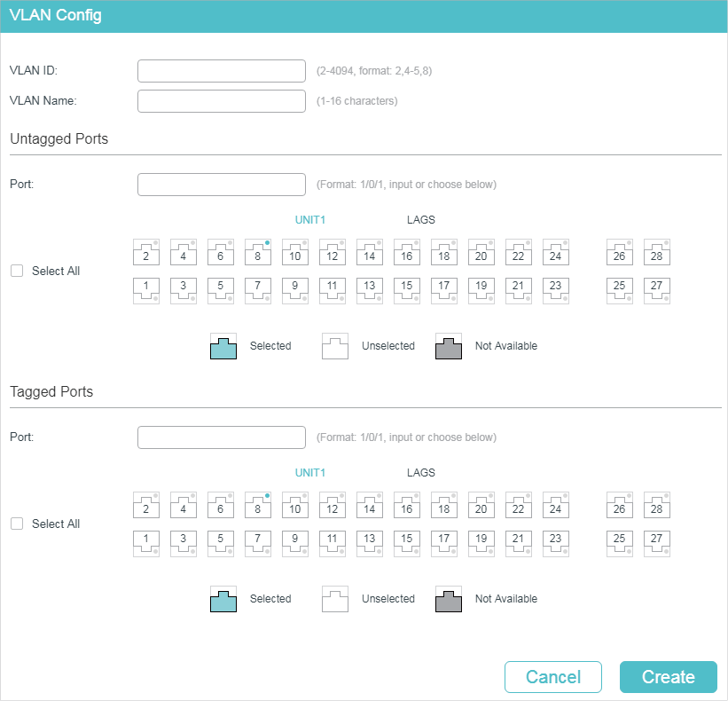Select port 2 in Tagged Ports
728x701 pixels.
pos(146,505)
